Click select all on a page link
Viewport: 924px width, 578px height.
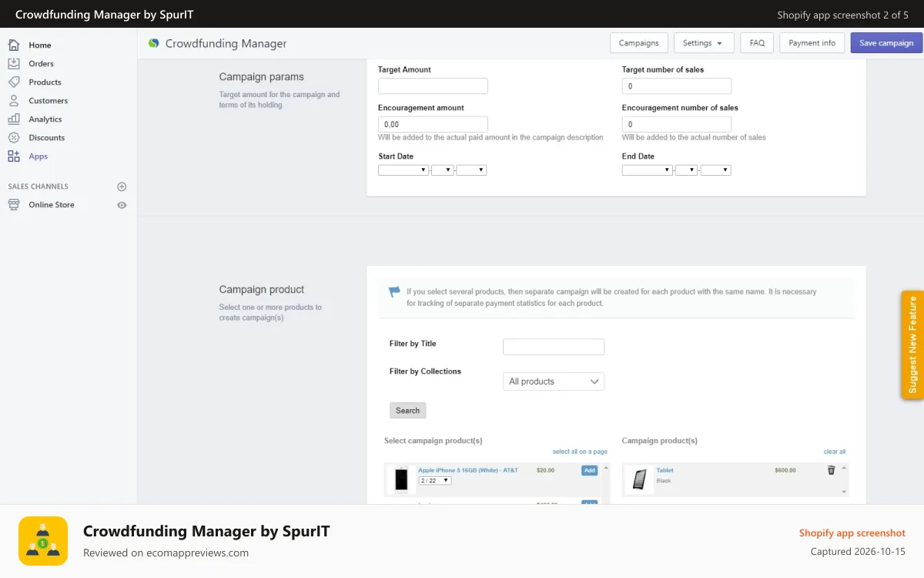pos(580,452)
